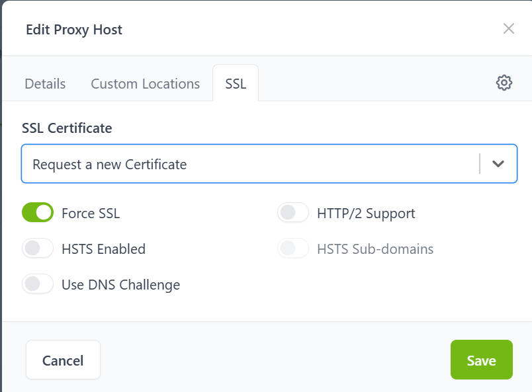
Task: Open the Custom Locations tab
Action: point(145,84)
